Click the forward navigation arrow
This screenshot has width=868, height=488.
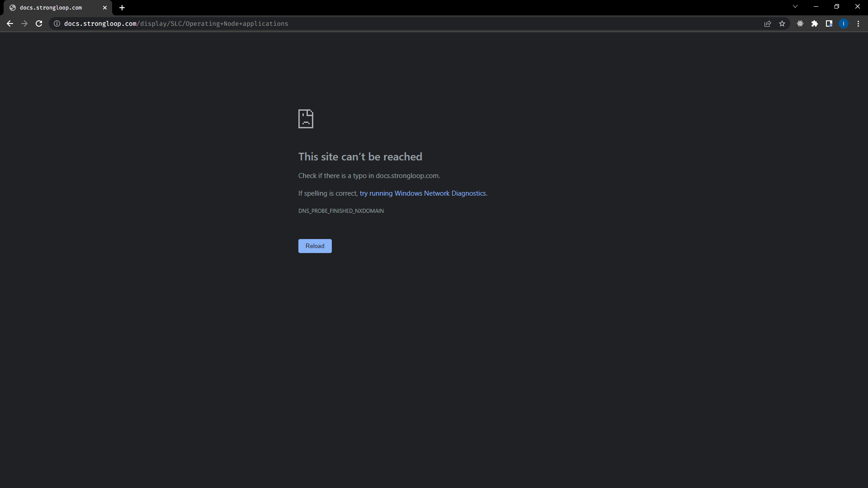(24, 23)
